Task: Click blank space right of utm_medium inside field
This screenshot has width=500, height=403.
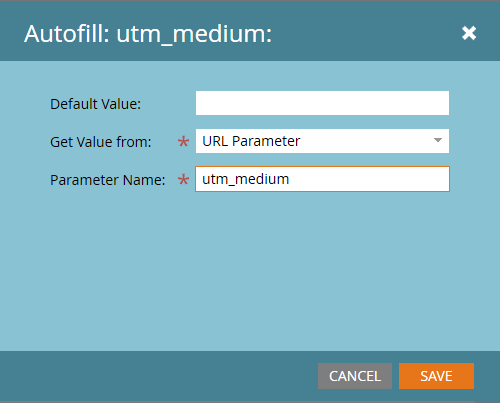Action: pyautogui.click(x=368, y=179)
